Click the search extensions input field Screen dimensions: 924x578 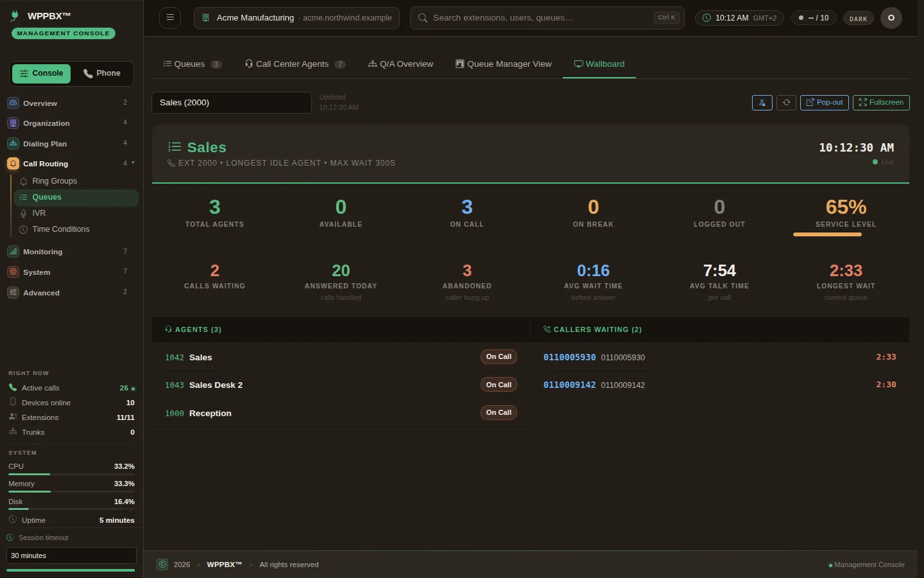547,18
